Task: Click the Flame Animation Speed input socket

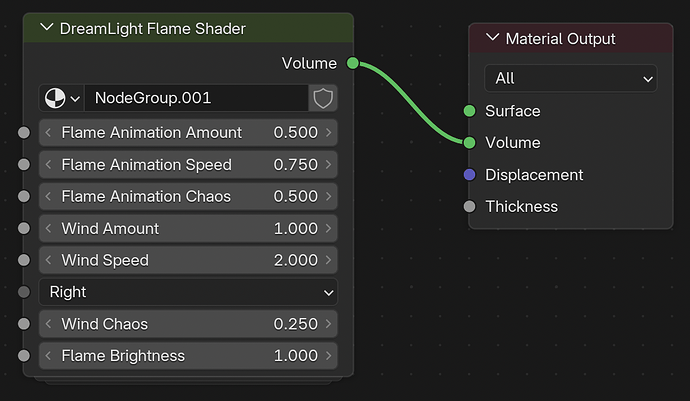Action: pyautogui.click(x=24, y=165)
